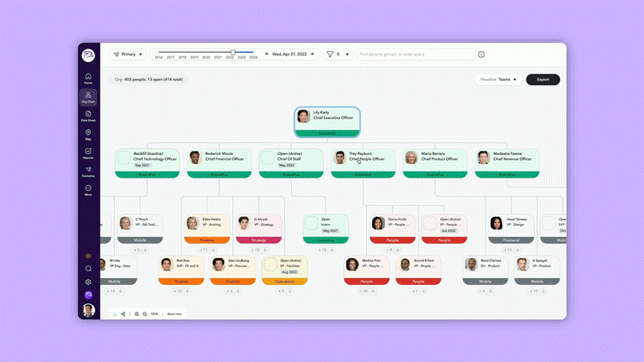This screenshot has height=362, width=644.
Task: Open Reports from the sidebar
Action: [88, 153]
